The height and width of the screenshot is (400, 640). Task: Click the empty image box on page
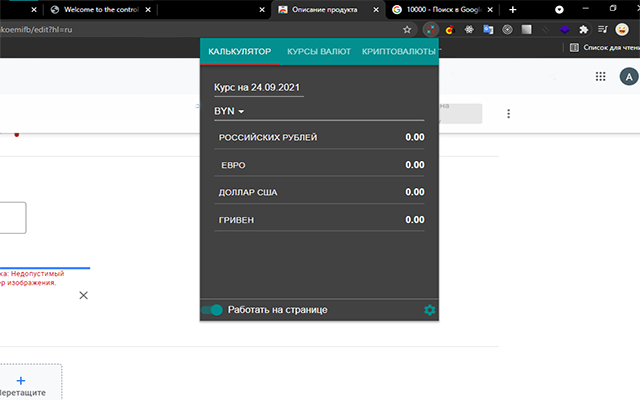13,218
